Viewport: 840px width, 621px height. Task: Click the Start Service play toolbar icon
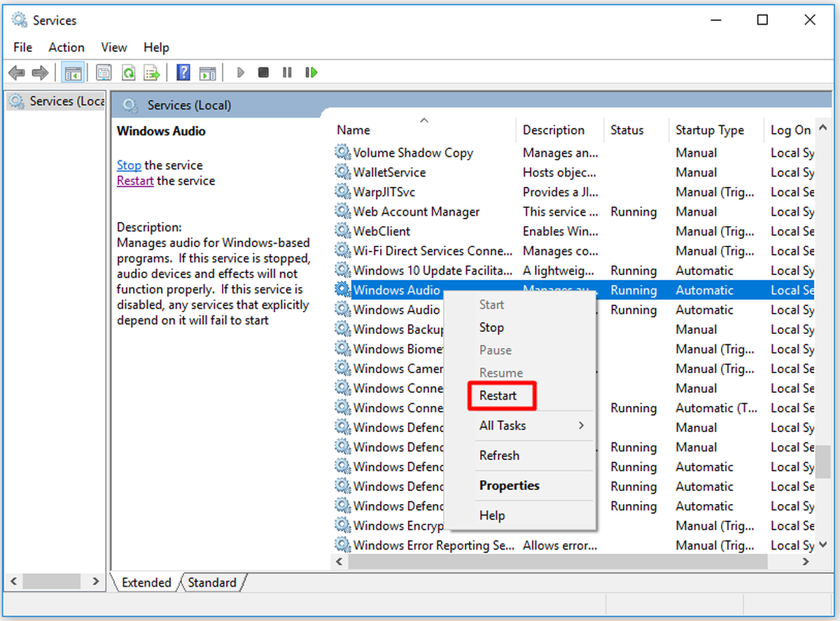[241, 72]
